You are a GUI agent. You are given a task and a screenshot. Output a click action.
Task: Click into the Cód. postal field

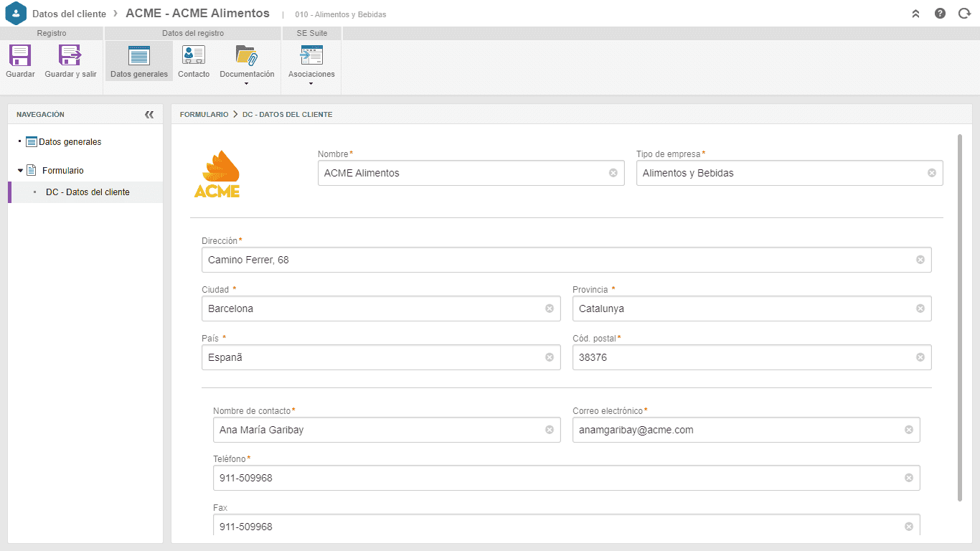752,357
